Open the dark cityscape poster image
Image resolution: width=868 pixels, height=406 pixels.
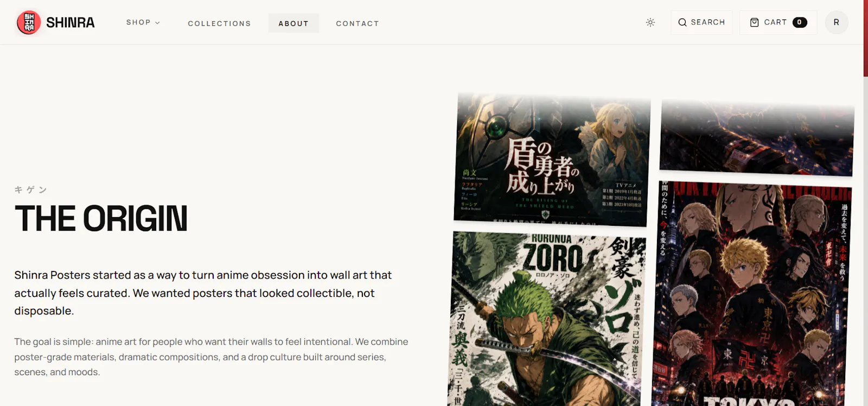tap(757, 138)
